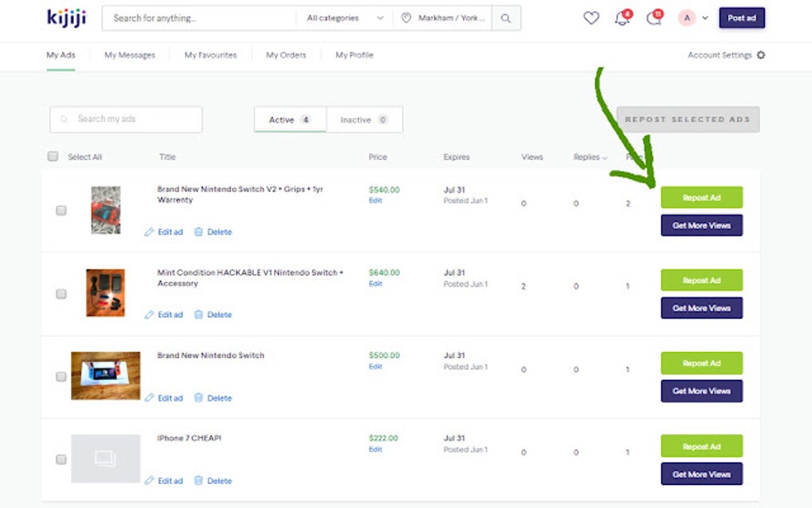Image resolution: width=812 pixels, height=508 pixels.
Task: Go to My Messages tab
Action: coord(130,55)
